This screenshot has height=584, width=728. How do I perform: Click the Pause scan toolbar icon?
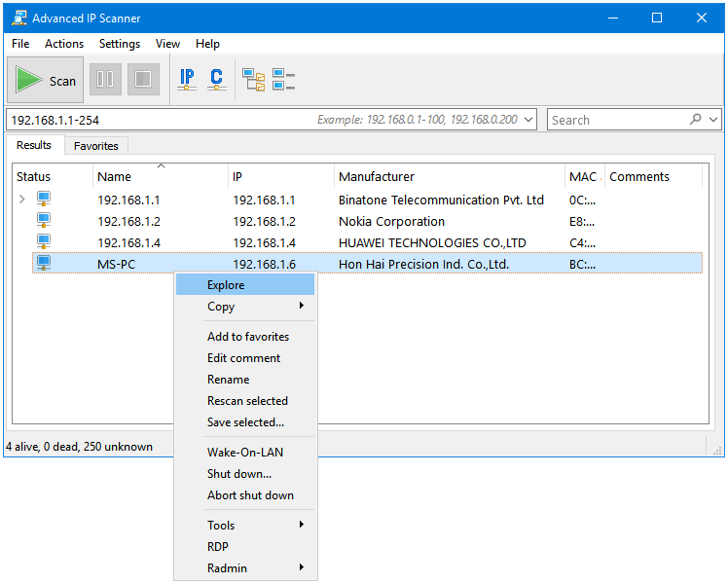[105, 80]
